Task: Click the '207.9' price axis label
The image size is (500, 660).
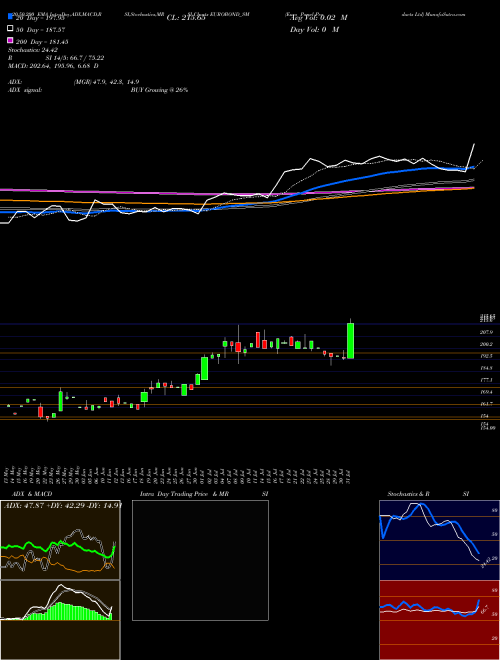Action: [486, 332]
